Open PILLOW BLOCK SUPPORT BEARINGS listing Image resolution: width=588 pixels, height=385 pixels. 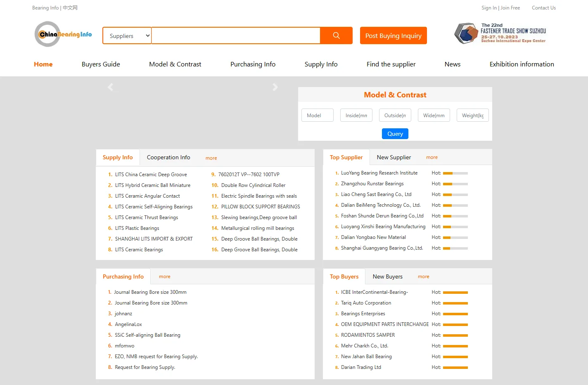[261, 207]
